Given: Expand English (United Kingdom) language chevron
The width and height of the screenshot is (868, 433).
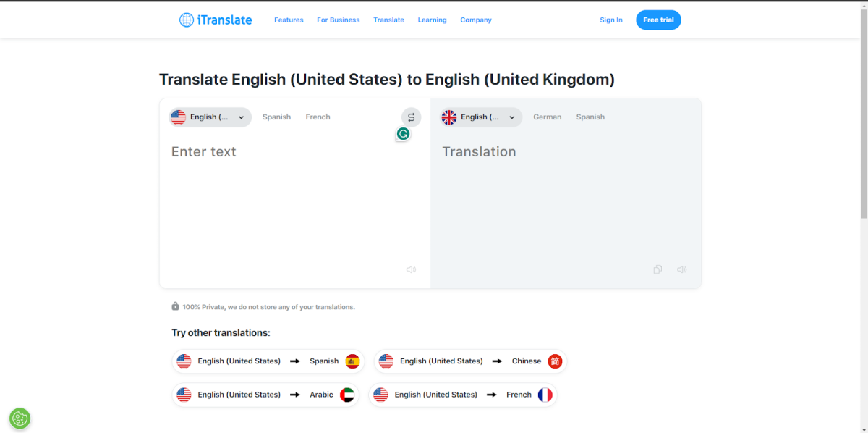Looking at the screenshot, I should (511, 117).
